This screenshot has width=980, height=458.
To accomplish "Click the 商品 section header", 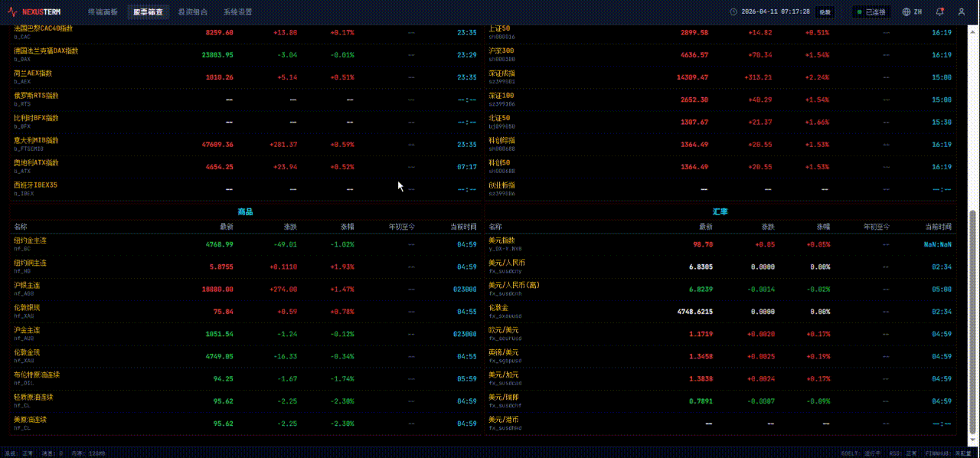I will tap(245, 211).
